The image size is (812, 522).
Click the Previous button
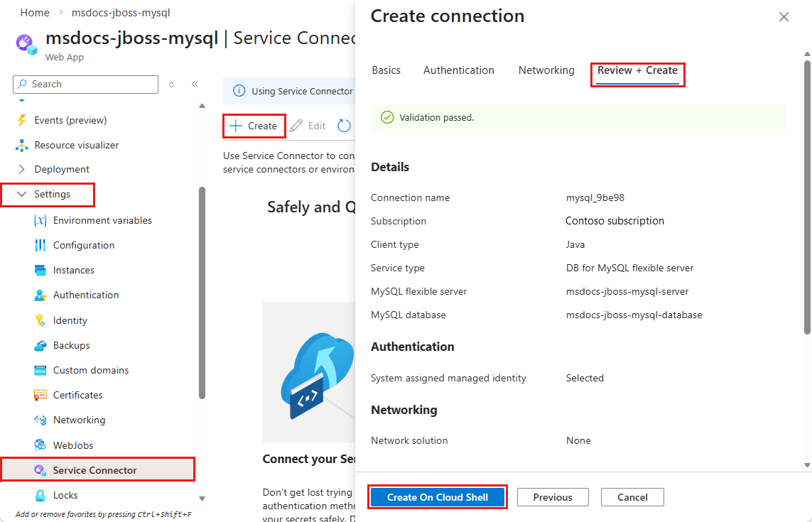(553, 497)
